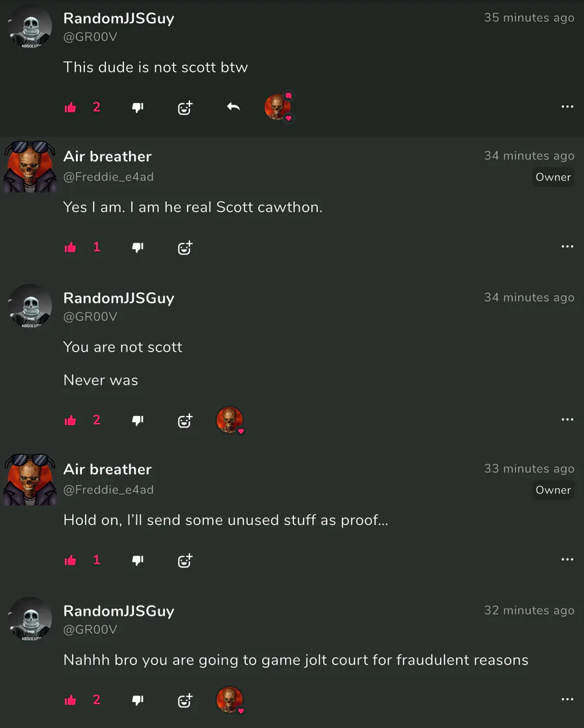Add reaction to "This dude is not scott" comment

click(185, 108)
